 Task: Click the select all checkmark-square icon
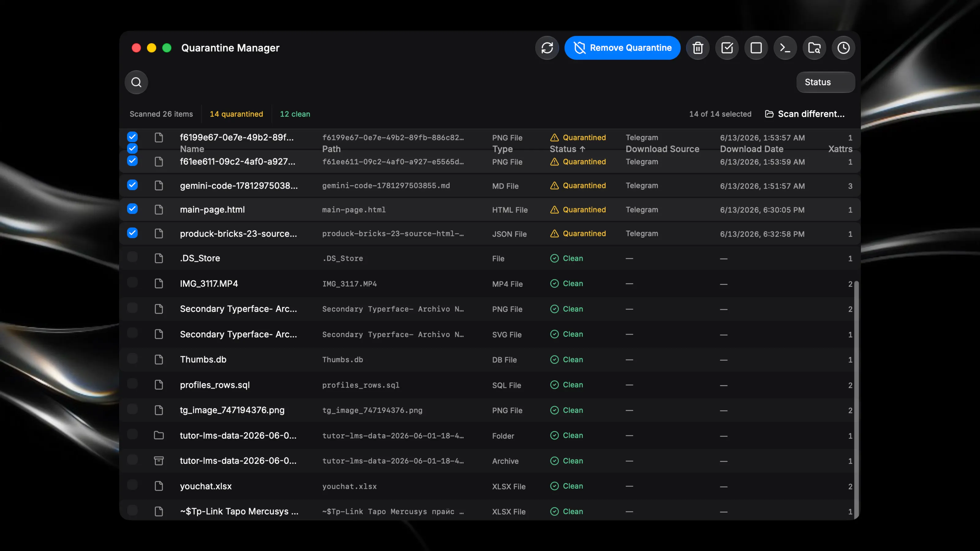click(727, 48)
